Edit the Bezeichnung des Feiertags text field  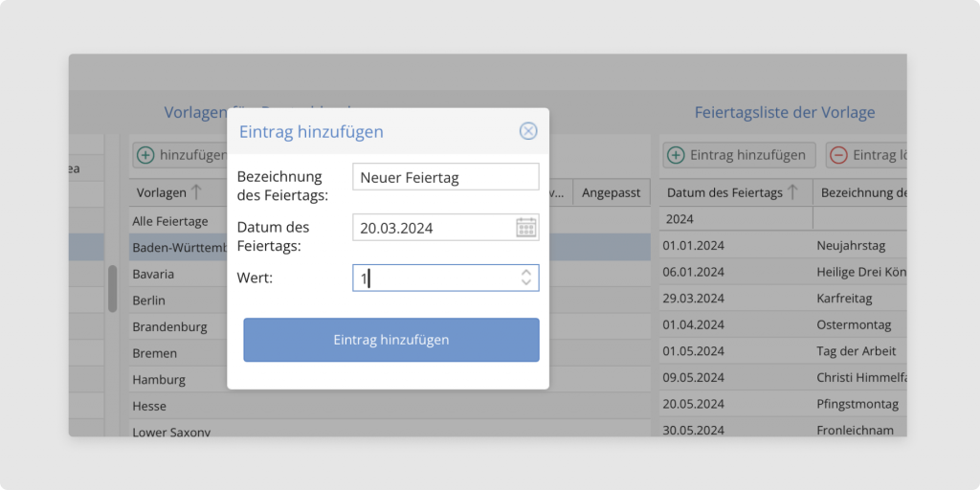click(445, 177)
